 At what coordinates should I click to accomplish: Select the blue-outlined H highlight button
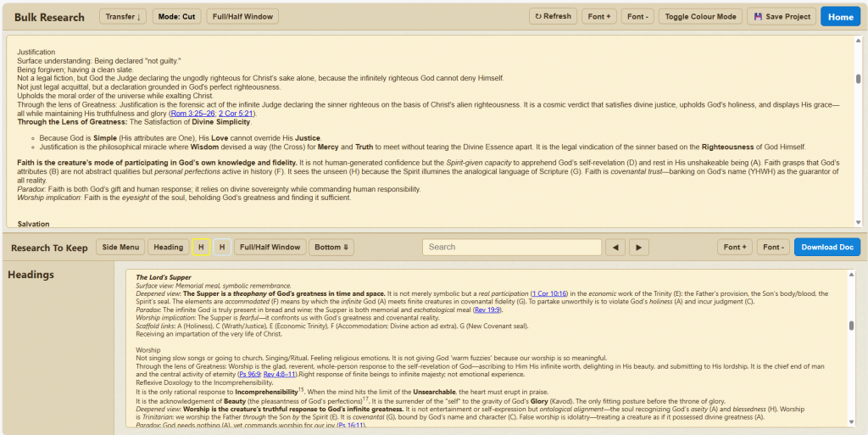click(221, 247)
